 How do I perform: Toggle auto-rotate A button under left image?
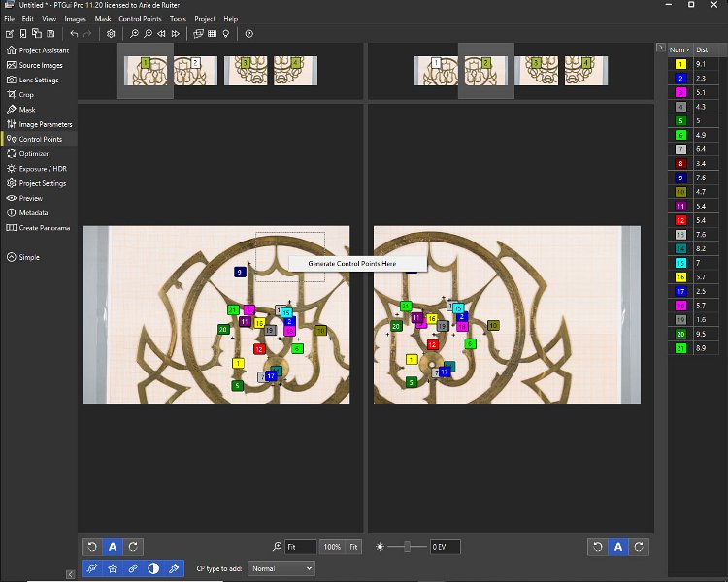click(x=113, y=547)
